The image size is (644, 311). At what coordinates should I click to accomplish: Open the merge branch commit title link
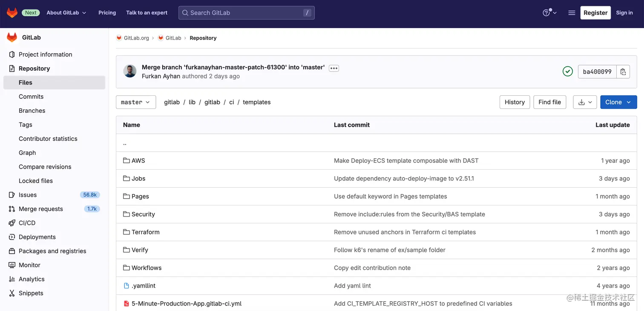tap(233, 67)
